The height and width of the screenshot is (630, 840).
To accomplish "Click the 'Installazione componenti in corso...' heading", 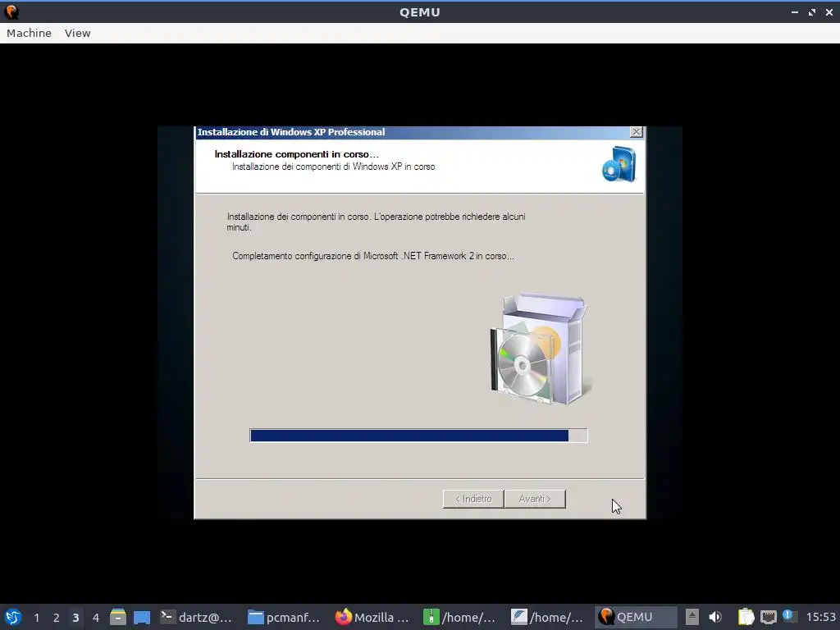I will click(296, 154).
